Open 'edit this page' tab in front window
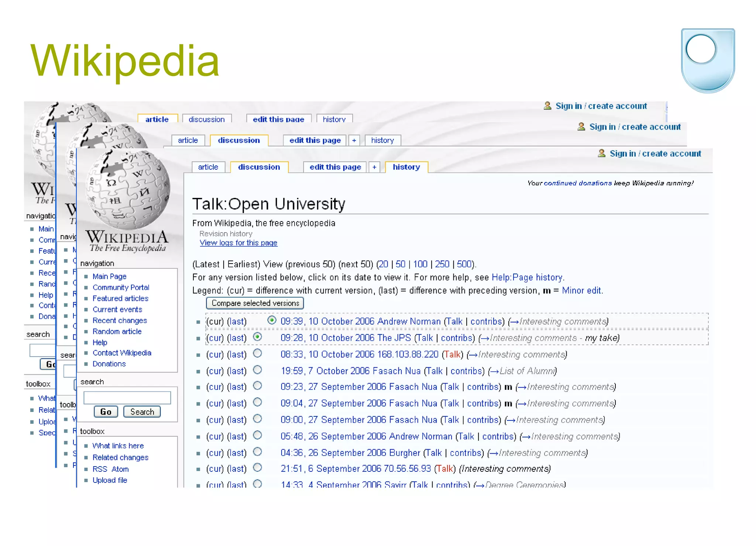This screenshot has height=546, width=756. pyautogui.click(x=335, y=167)
